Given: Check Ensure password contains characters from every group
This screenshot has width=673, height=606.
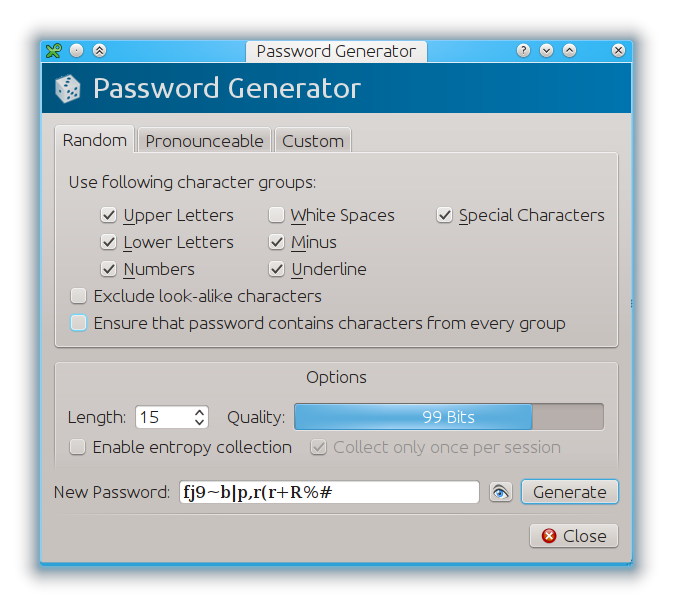Looking at the screenshot, I should click(79, 323).
